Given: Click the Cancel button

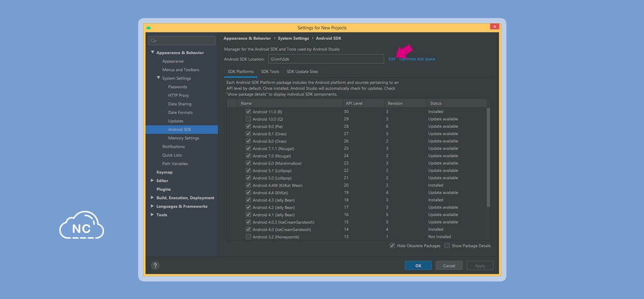Looking at the screenshot, I should click(449, 265).
